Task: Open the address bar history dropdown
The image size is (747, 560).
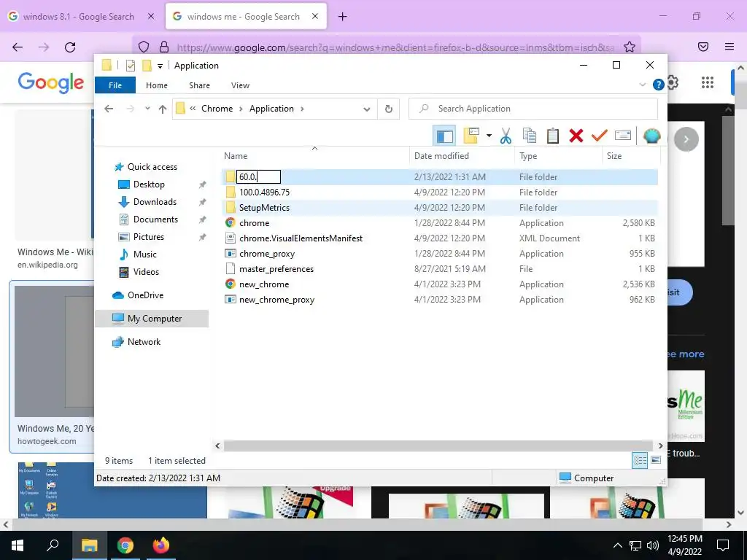Action: click(366, 109)
